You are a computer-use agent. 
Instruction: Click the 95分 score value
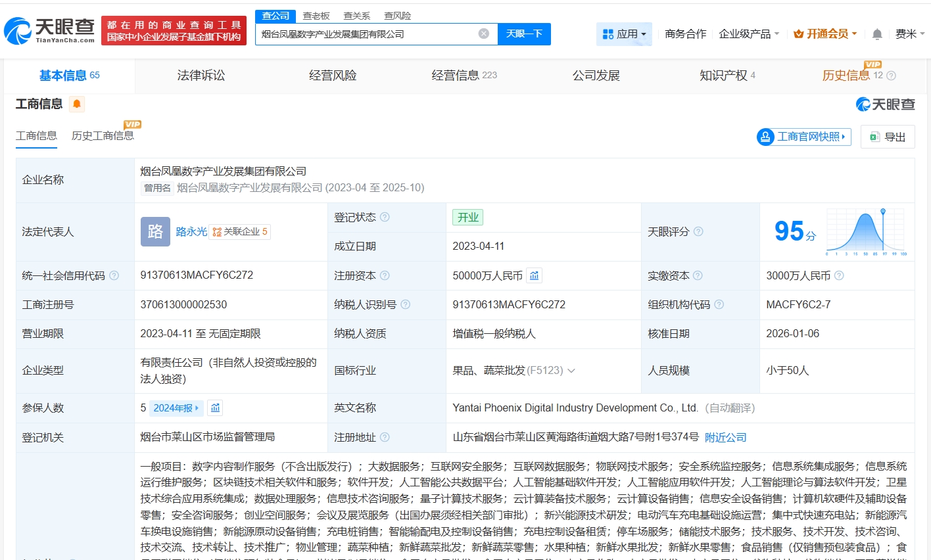pos(795,231)
